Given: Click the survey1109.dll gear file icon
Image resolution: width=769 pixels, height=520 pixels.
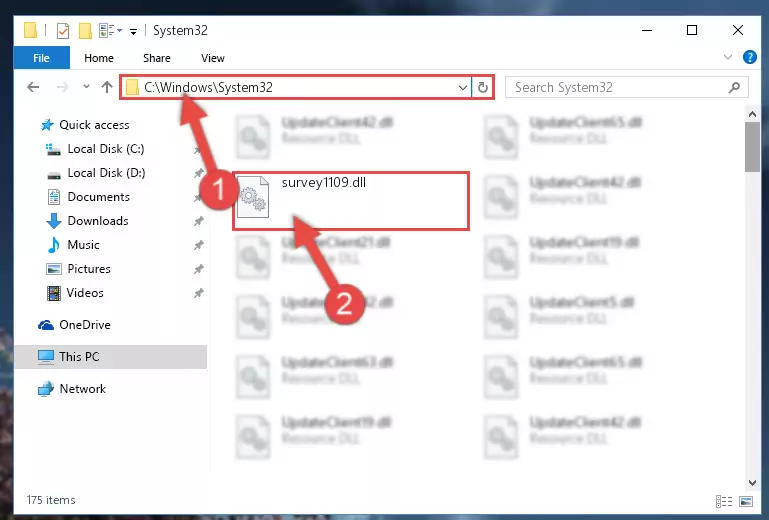Looking at the screenshot, I should 253,197.
